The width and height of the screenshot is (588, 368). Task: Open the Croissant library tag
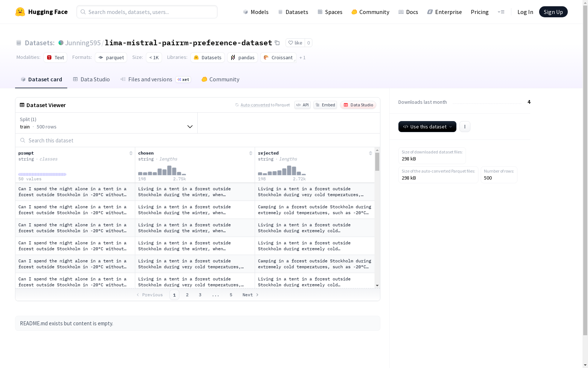tap(278, 57)
